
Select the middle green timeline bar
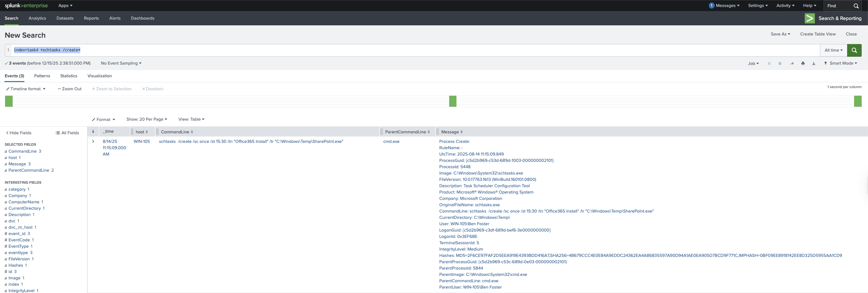tap(453, 101)
